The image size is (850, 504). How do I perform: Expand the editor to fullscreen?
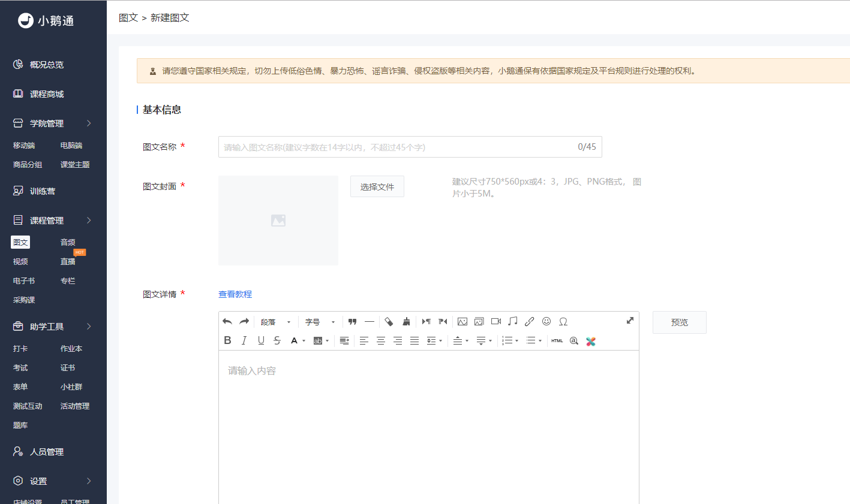(630, 321)
